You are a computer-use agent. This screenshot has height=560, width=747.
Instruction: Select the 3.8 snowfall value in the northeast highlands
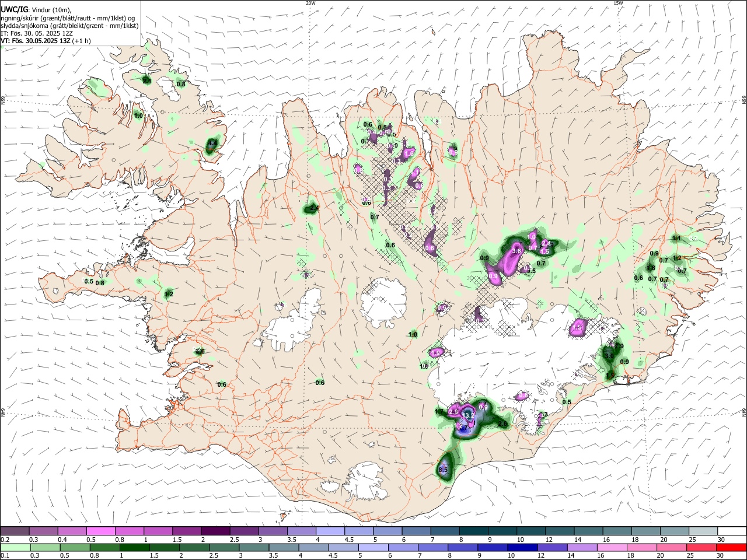click(516, 251)
